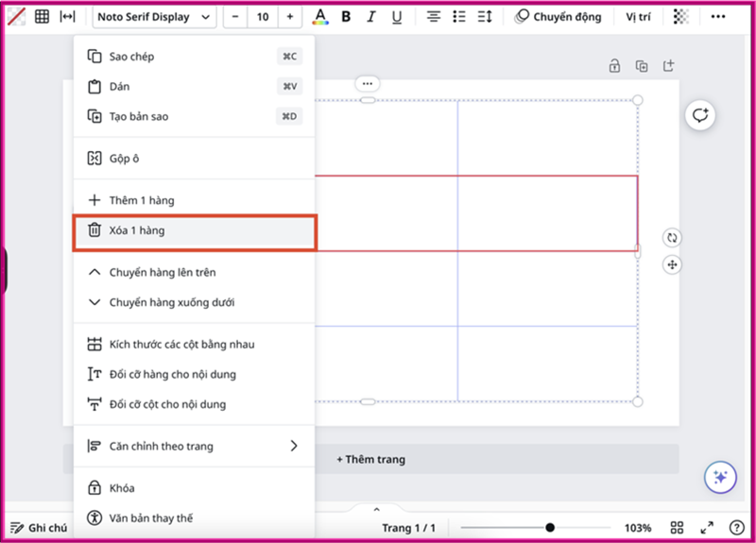Image resolution: width=756 pixels, height=543 pixels.
Task: Toggle underline formatting
Action: [x=397, y=17]
